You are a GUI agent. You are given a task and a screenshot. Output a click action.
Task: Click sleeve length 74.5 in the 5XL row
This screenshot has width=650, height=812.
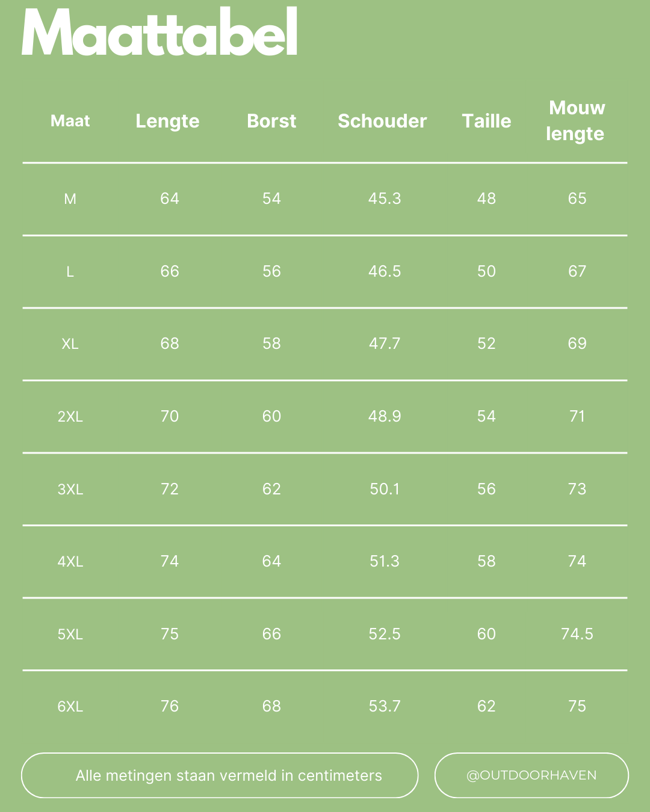coord(577,634)
